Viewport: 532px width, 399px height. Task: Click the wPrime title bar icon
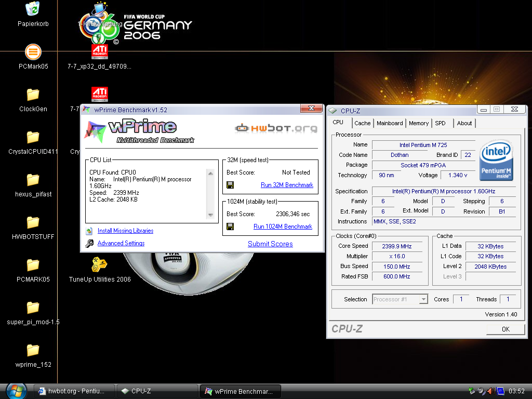87,110
